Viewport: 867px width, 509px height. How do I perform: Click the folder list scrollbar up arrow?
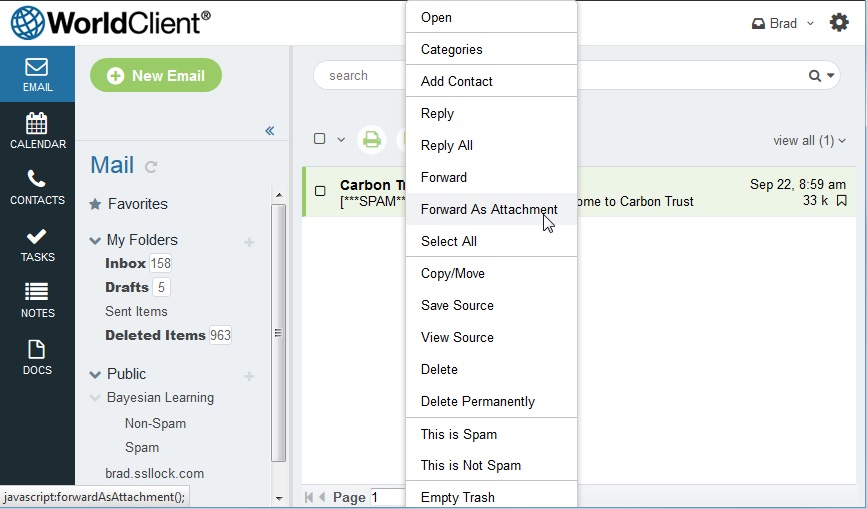279,195
